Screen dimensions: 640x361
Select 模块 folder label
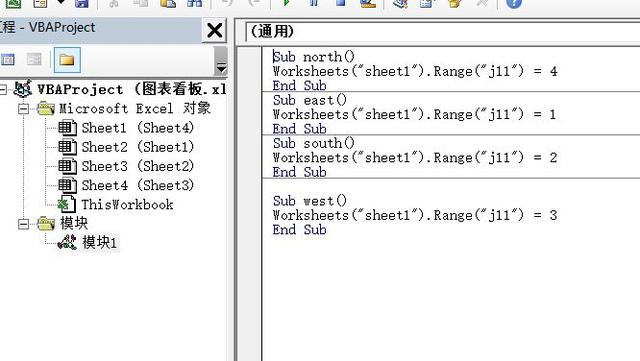(x=74, y=223)
